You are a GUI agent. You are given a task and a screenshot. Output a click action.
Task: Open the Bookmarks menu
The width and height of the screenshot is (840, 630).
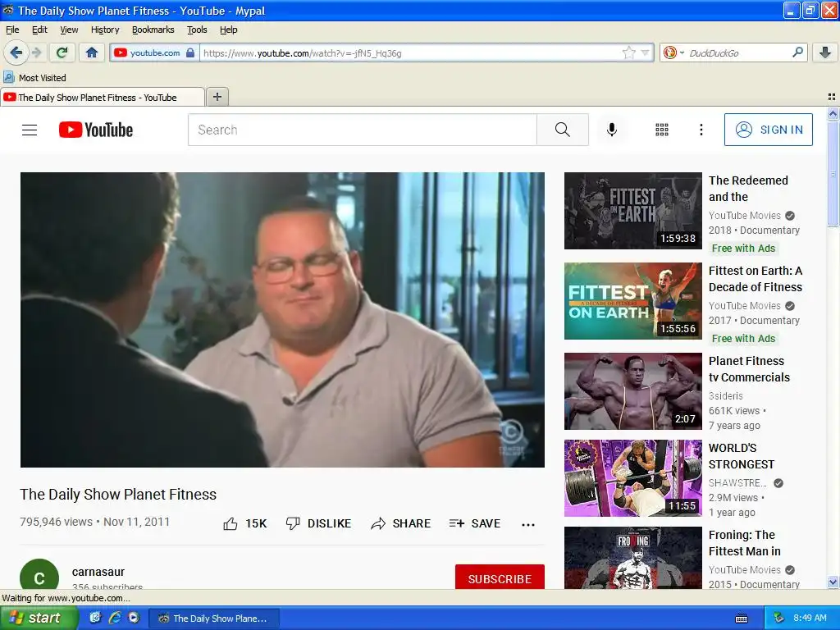click(153, 30)
